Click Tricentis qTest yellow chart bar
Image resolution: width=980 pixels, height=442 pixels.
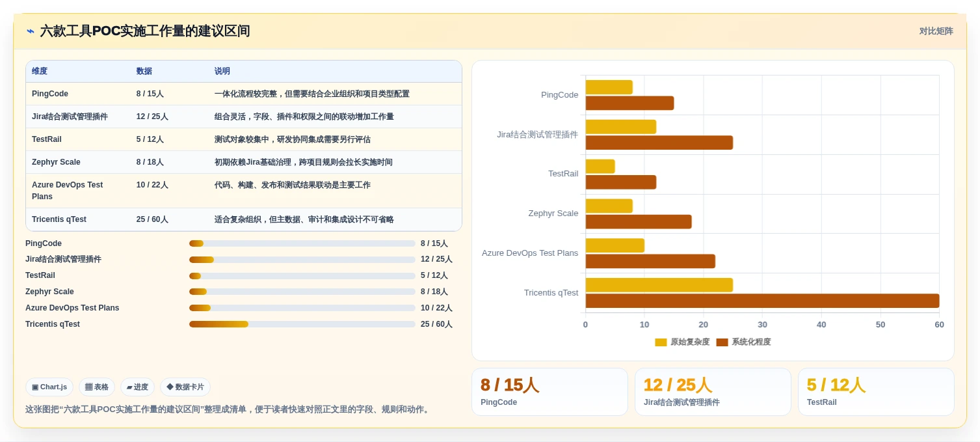point(659,285)
